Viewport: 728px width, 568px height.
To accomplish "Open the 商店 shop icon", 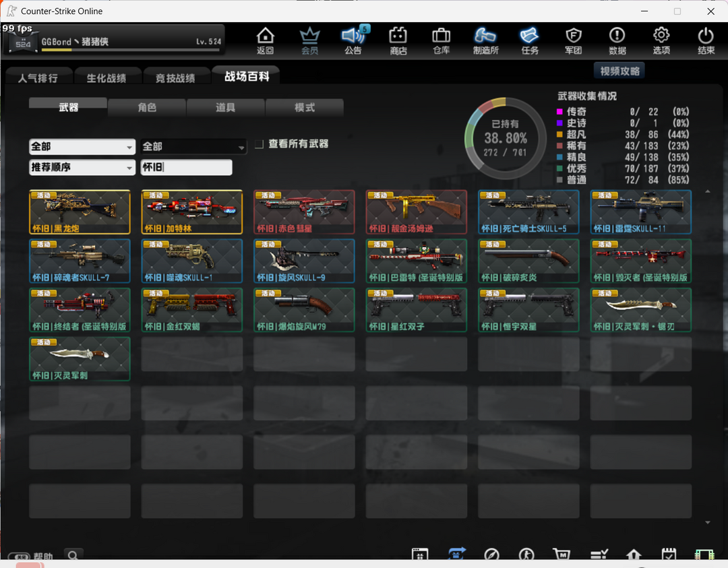I will click(398, 41).
